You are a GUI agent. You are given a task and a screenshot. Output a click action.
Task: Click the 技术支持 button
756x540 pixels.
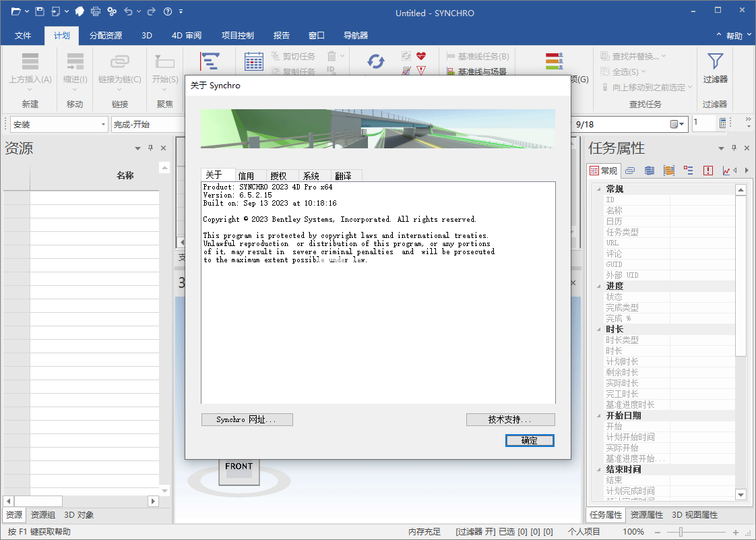click(511, 420)
